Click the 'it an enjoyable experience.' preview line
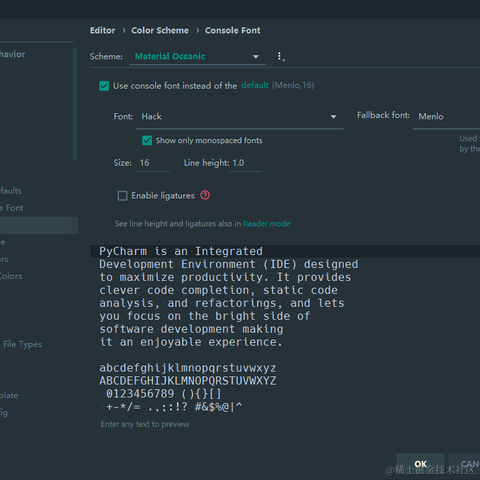 coord(191,342)
